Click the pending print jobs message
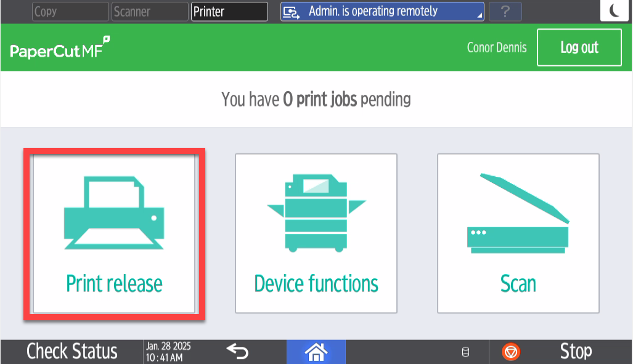633x364 pixels. (x=316, y=99)
